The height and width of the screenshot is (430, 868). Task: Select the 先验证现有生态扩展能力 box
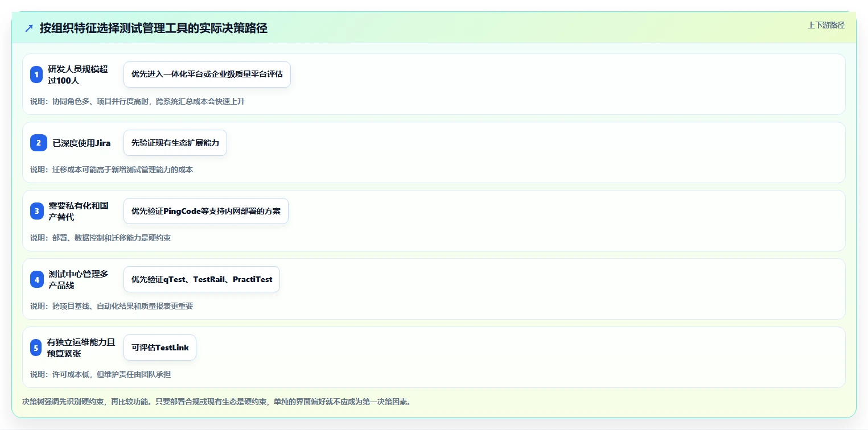pyautogui.click(x=175, y=143)
